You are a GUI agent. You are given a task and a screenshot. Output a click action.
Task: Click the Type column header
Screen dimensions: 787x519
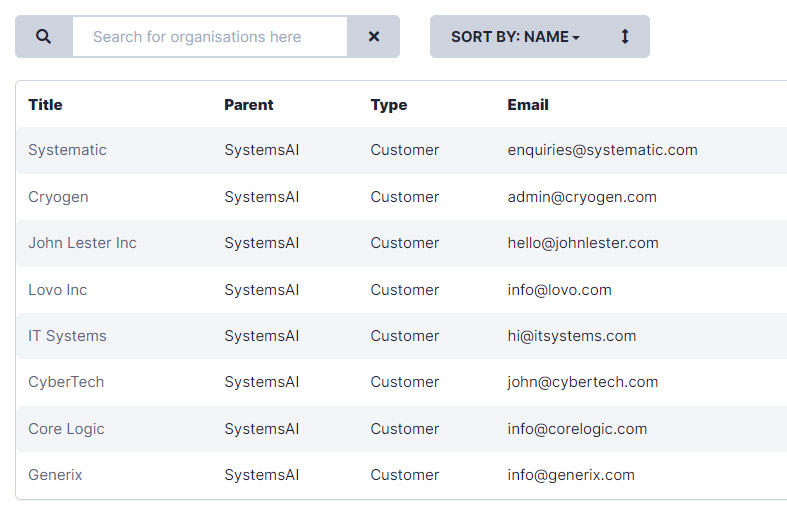pyautogui.click(x=389, y=104)
